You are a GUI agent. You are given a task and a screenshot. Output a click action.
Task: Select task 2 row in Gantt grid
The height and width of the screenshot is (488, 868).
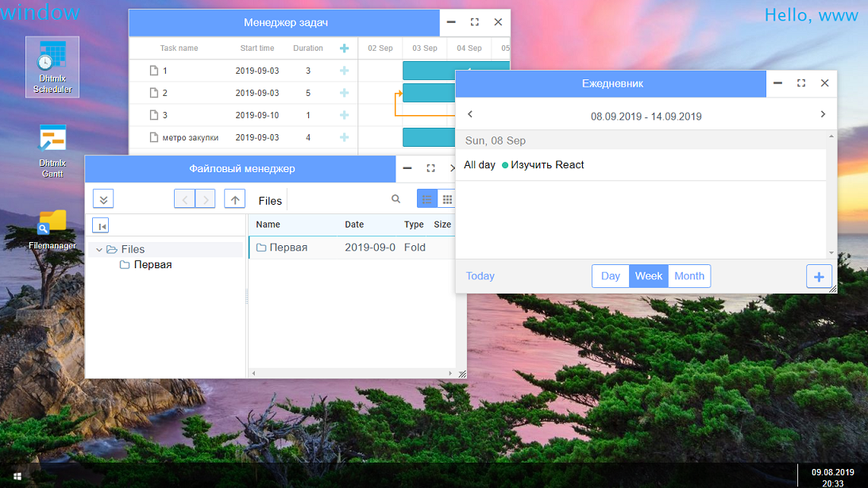[244, 92]
